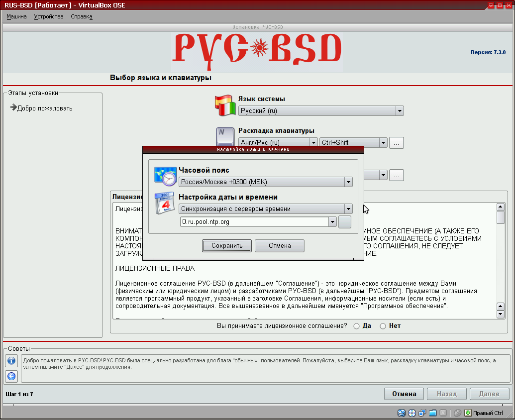Click the arrow icon beside Добро пожаловать
The height and width of the screenshot is (420, 515).
(13, 107)
